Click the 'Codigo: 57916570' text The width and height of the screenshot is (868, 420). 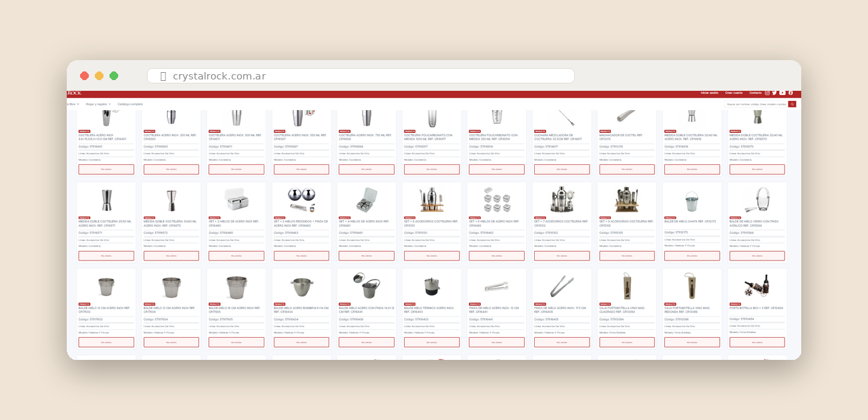(x=741, y=146)
